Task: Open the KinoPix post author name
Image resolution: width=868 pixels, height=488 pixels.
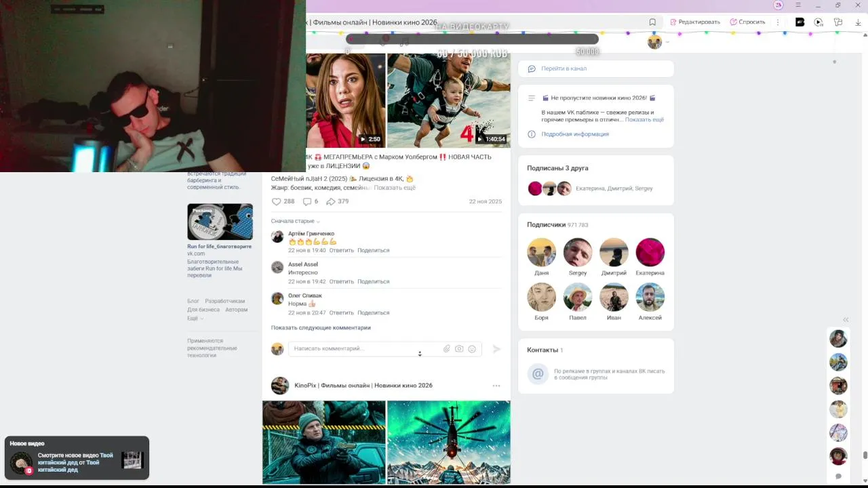Action: [363, 386]
